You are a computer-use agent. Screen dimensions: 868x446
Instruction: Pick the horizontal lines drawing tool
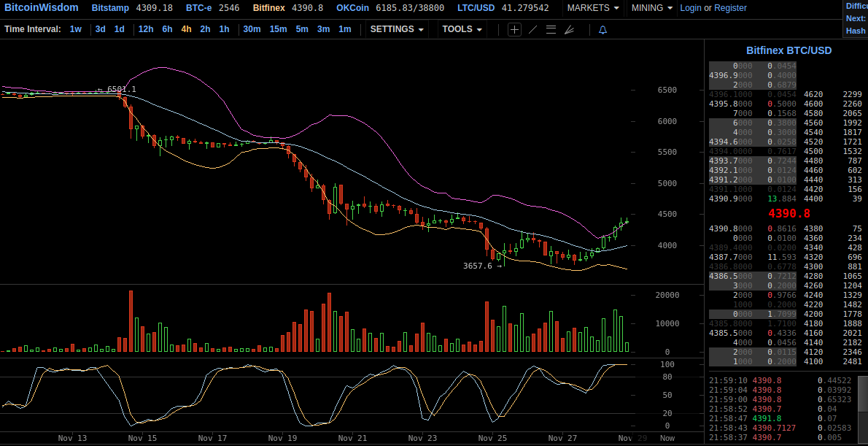[x=551, y=29]
